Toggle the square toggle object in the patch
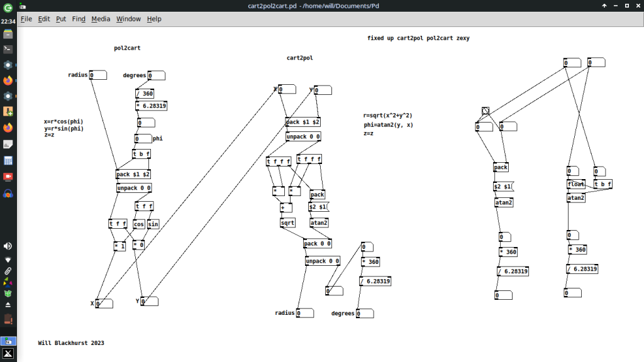 coord(486,111)
